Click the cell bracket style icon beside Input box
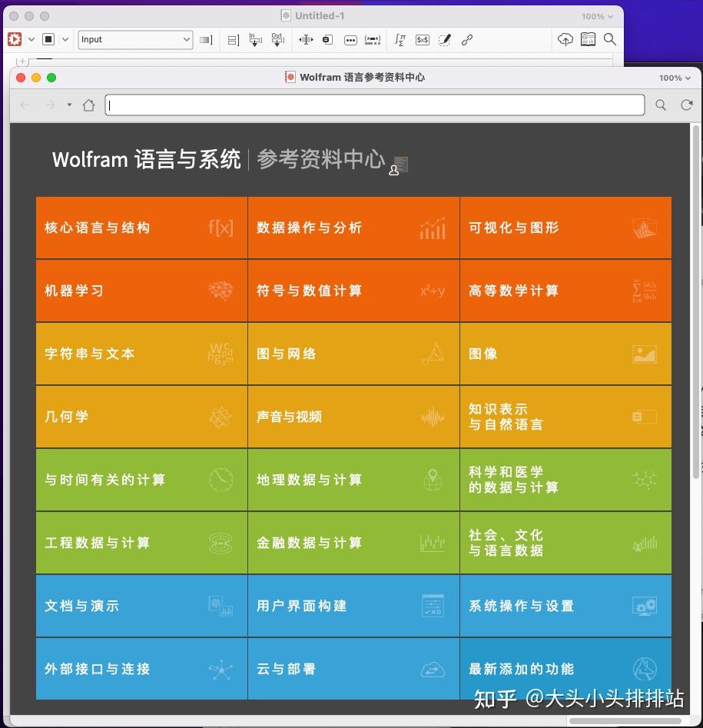The width and height of the screenshot is (703, 728). click(206, 40)
